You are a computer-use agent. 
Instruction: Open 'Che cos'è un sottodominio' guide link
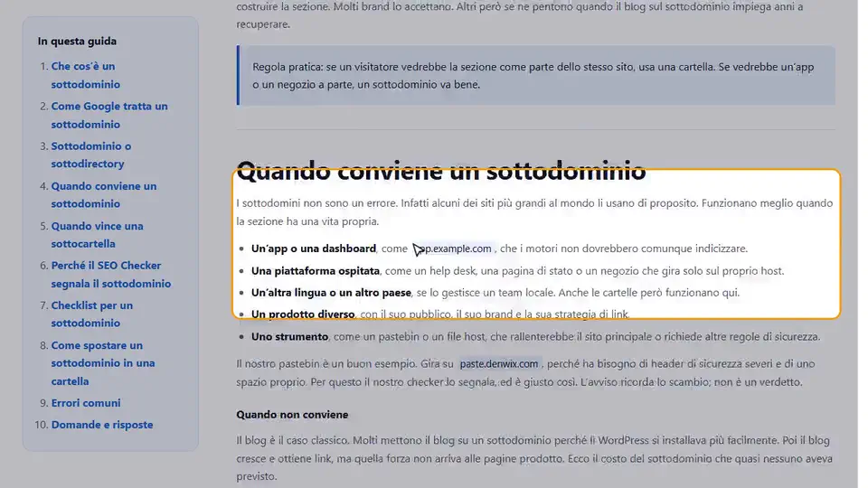[x=85, y=75]
